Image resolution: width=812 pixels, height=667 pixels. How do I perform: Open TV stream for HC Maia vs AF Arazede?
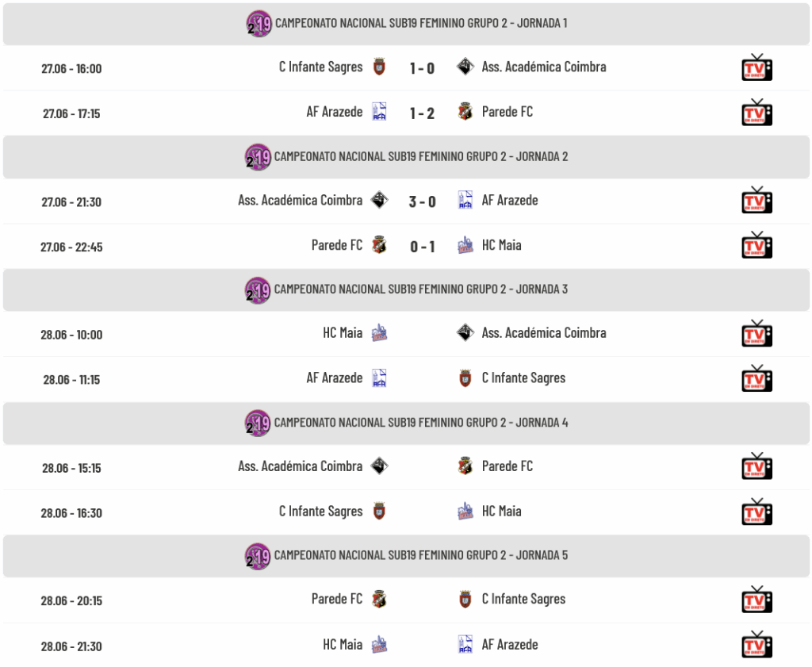(756, 645)
